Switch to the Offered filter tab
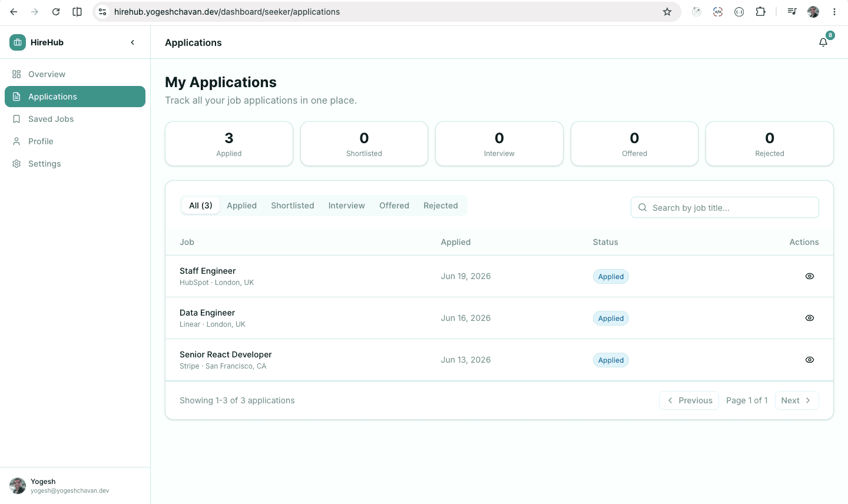 pos(394,205)
